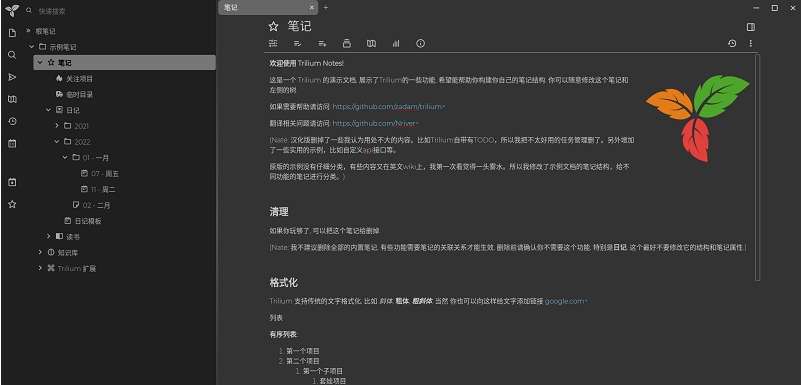Click list item 第二个项目
The height and width of the screenshot is (385, 801).
[303, 361]
